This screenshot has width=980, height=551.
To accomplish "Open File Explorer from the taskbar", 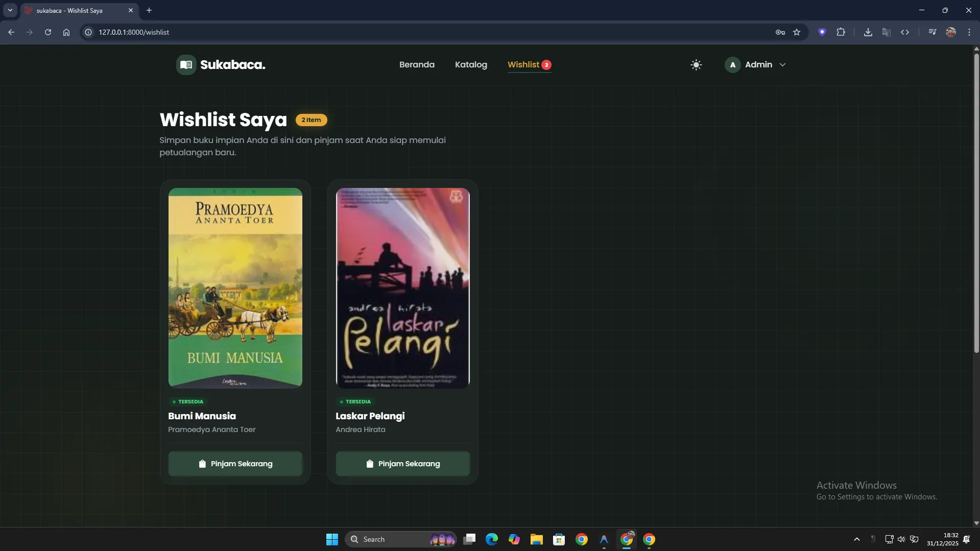I will coord(536,539).
